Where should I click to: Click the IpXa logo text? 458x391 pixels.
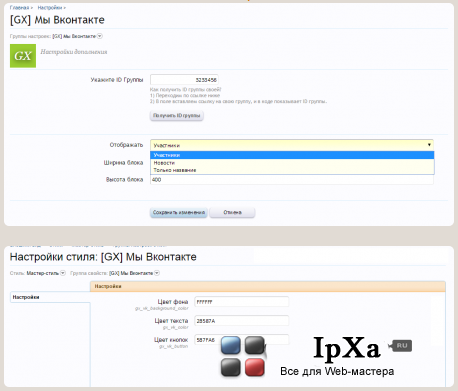click(347, 348)
